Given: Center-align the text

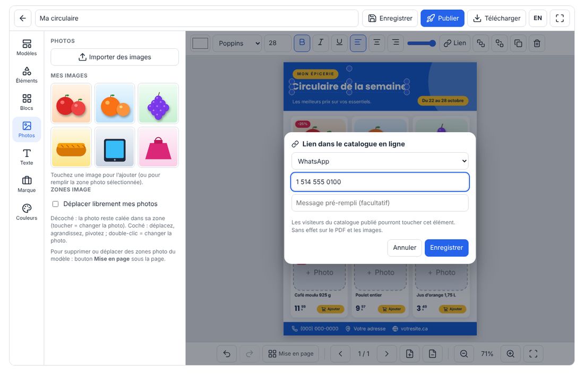Looking at the screenshot, I should [376, 43].
